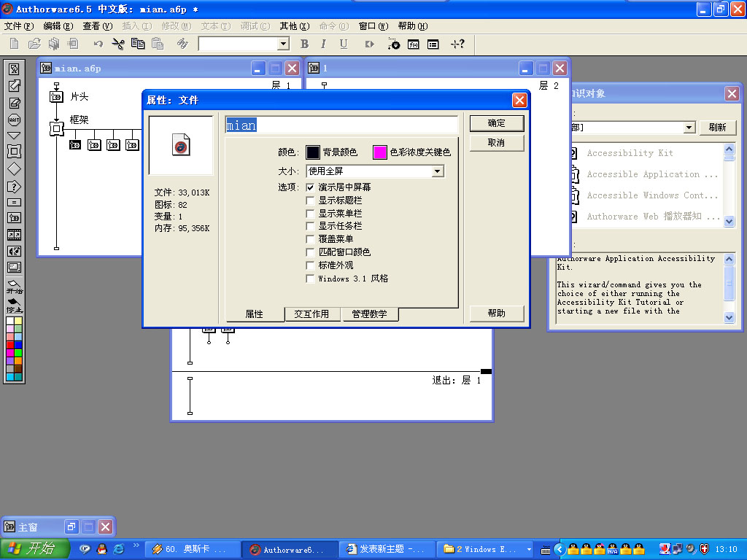Image resolution: width=747 pixels, height=560 pixels.
Task: Open the 查看 menu
Action: click(97, 26)
